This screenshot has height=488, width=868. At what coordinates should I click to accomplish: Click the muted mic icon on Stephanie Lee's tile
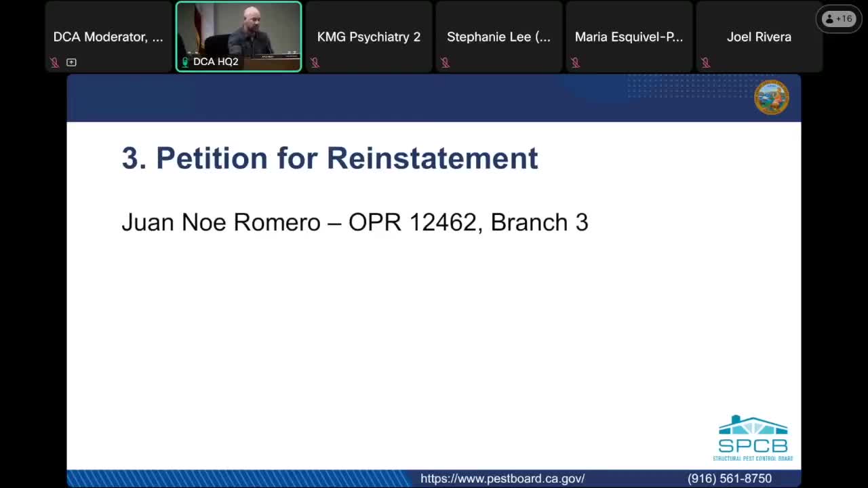tap(445, 62)
